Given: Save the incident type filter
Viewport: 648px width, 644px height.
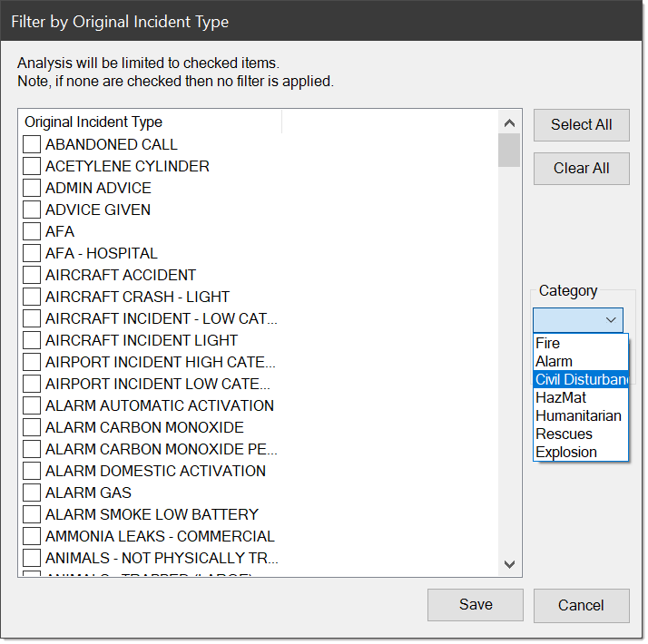Looking at the screenshot, I should click(x=476, y=605).
